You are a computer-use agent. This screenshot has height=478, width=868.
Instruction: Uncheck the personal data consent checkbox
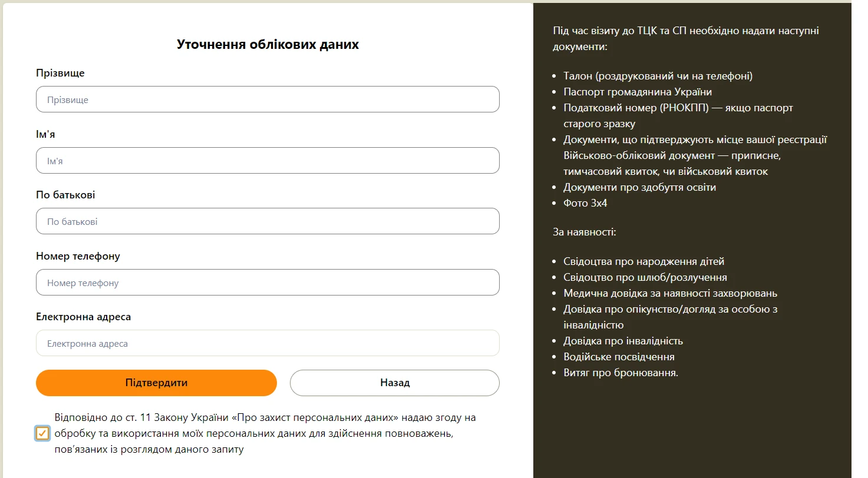[x=42, y=434]
